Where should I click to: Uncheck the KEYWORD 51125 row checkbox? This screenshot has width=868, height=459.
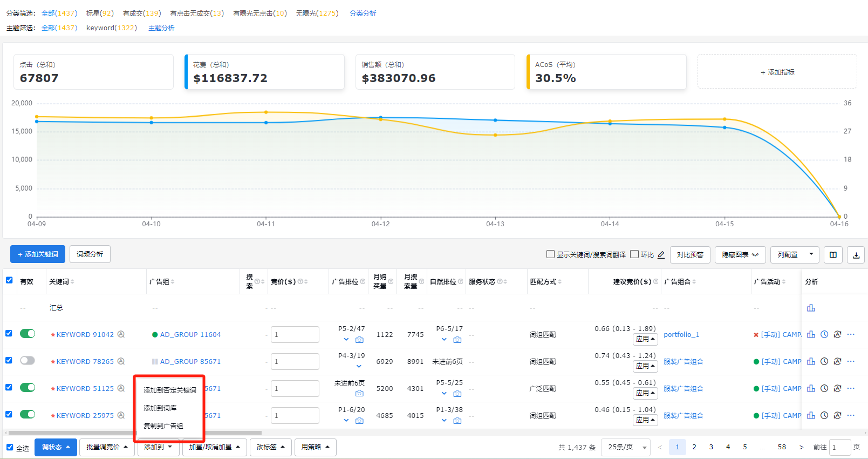click(x=9, y=387)
